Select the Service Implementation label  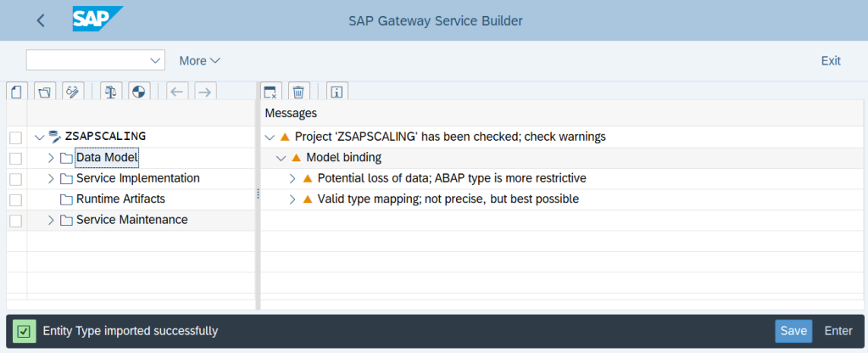(x=138, y=178)
